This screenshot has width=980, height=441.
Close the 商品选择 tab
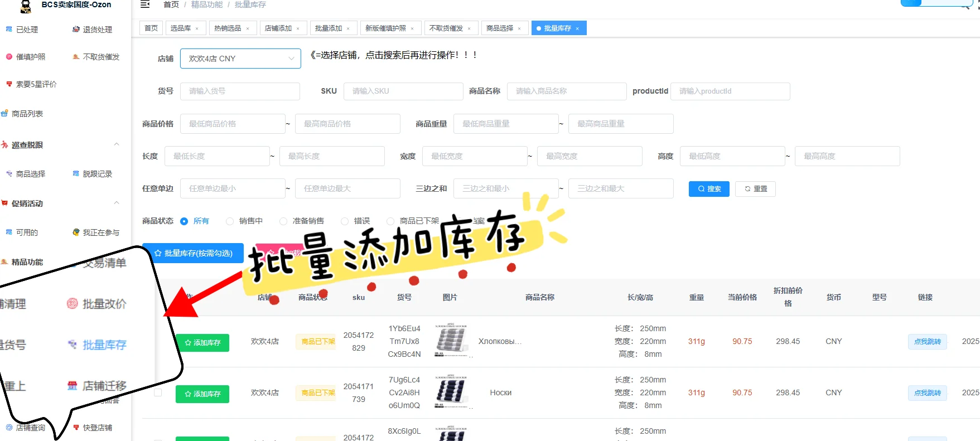pyautogui.click(x=519, y=28)
